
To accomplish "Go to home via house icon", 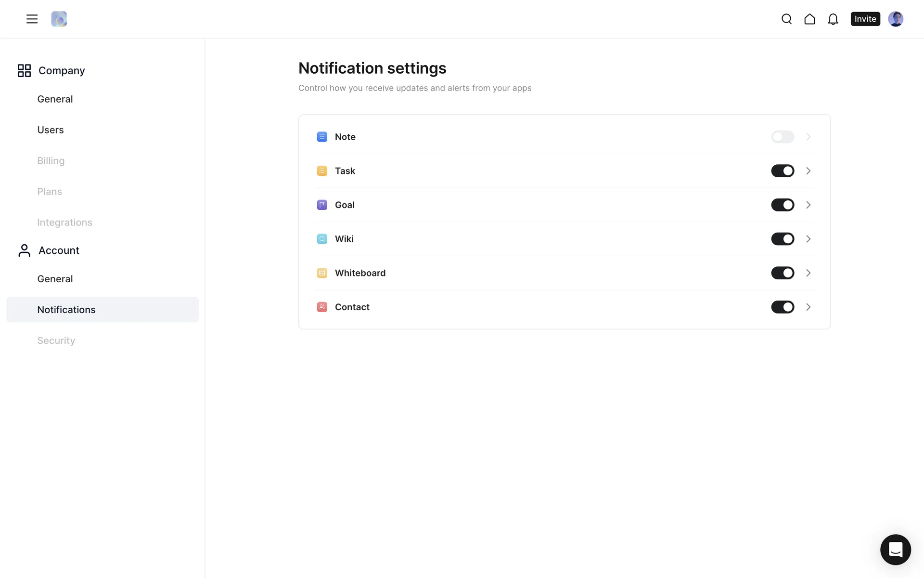I will tap(809, 19).
